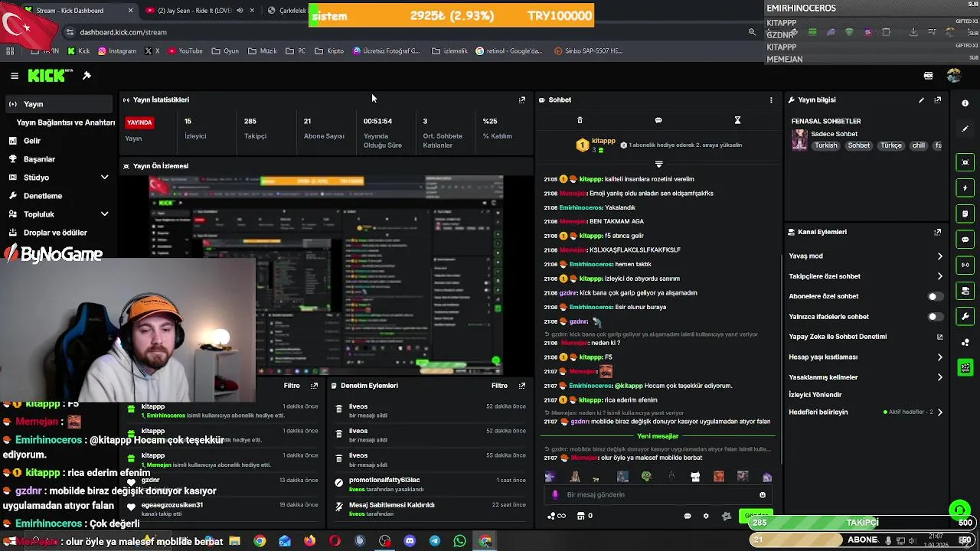Open Discord from the Windows taskbar
Image resolution: width=980 pixels, height=551 pixels.
(x=410, y=541)
